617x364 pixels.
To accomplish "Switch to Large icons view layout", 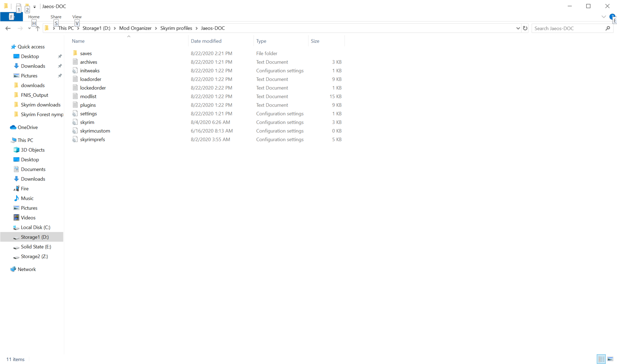I will pos(610,359).
